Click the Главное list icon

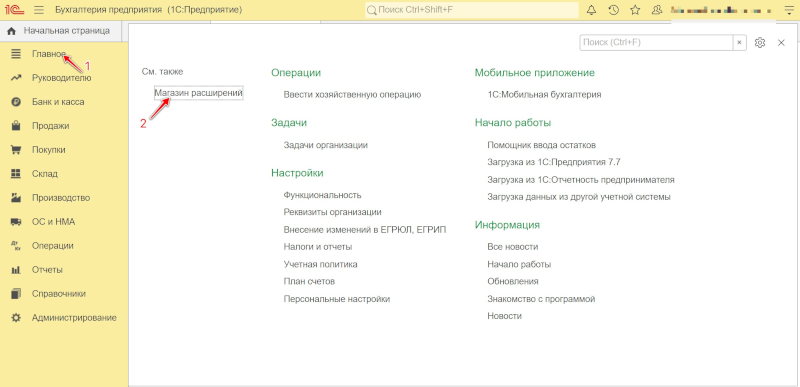tap(16, 54)
